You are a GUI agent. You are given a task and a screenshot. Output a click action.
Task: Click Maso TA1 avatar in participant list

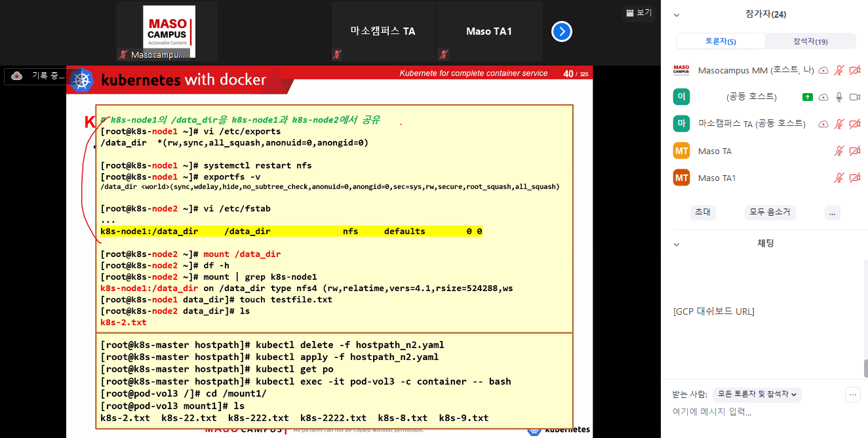click(x=681, y=178)
